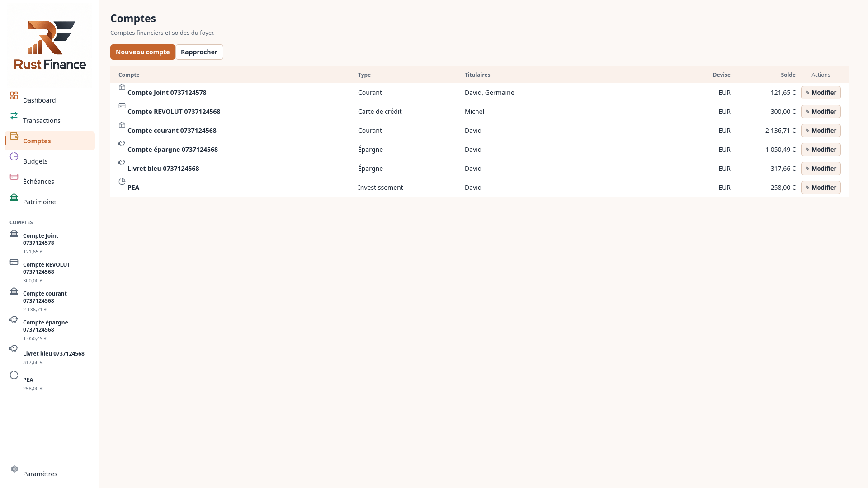Click the Type column header
The width and height of the screenshot is (868, 488).
pos(364,75)
